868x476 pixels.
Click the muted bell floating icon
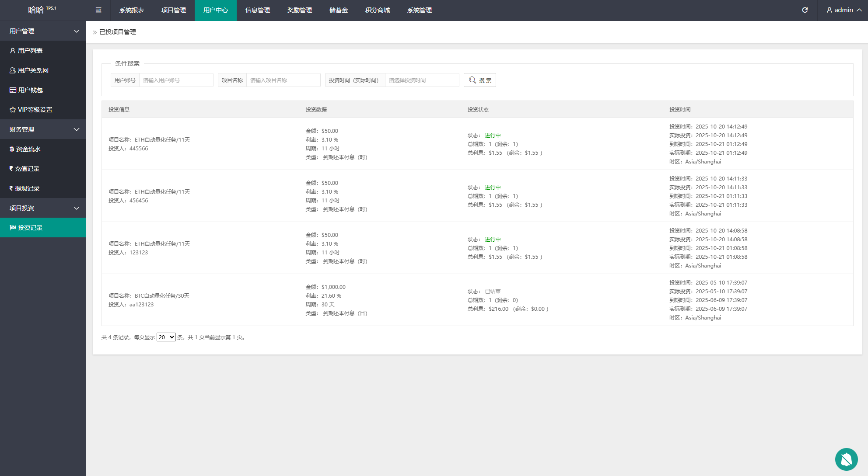846,459
